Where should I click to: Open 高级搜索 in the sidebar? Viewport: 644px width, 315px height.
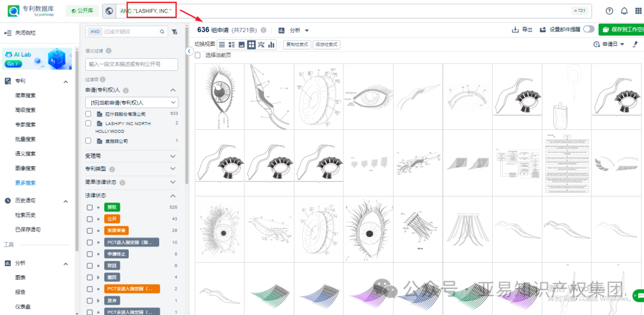pos(25,110)
